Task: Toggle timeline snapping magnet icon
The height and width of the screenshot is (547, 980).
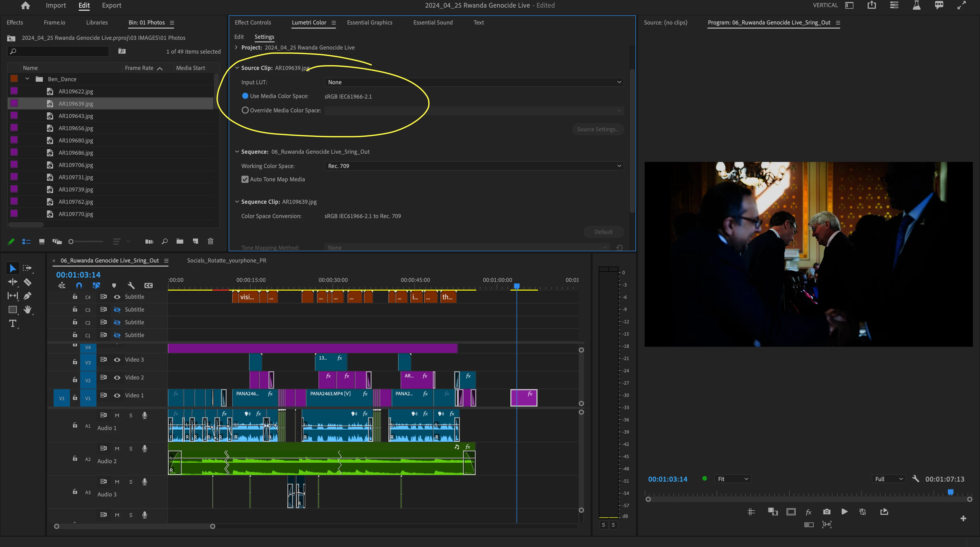Action: (79, 286)
